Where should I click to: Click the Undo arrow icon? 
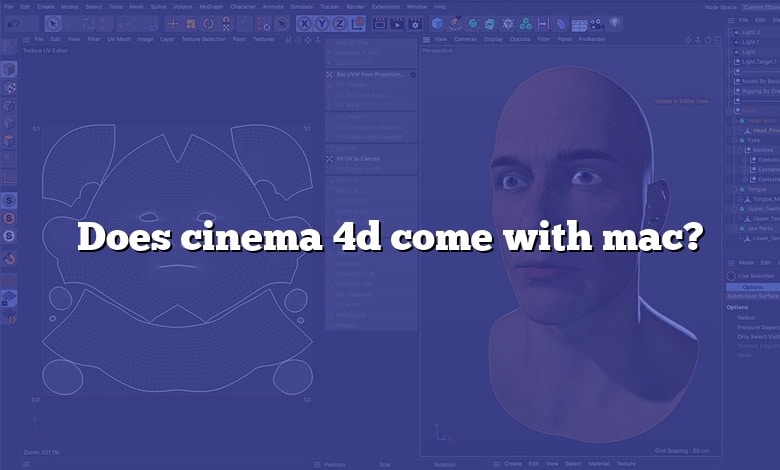pos(13,23)
